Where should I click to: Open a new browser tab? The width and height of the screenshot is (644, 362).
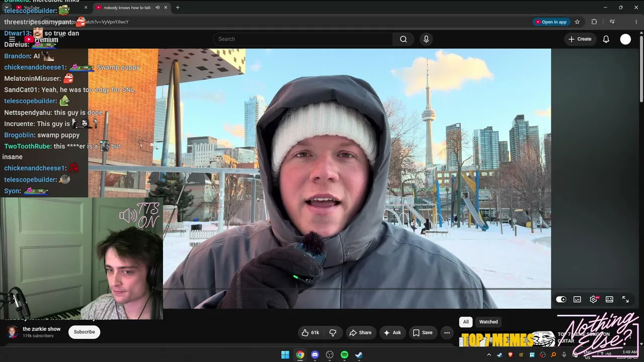pos(178,8)
